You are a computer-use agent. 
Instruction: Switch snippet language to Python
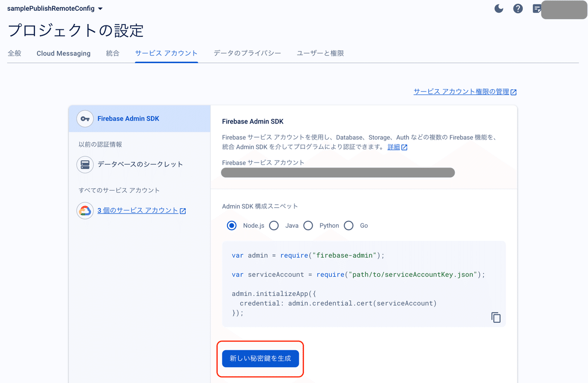tap(308, 225)
